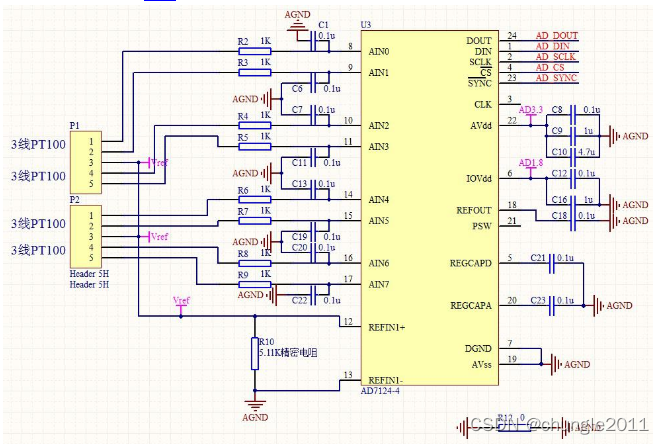Select resistor R6 symbol on AIN4 line
Viewport: 664px width, 444px height.
click(x=255, y=200)
